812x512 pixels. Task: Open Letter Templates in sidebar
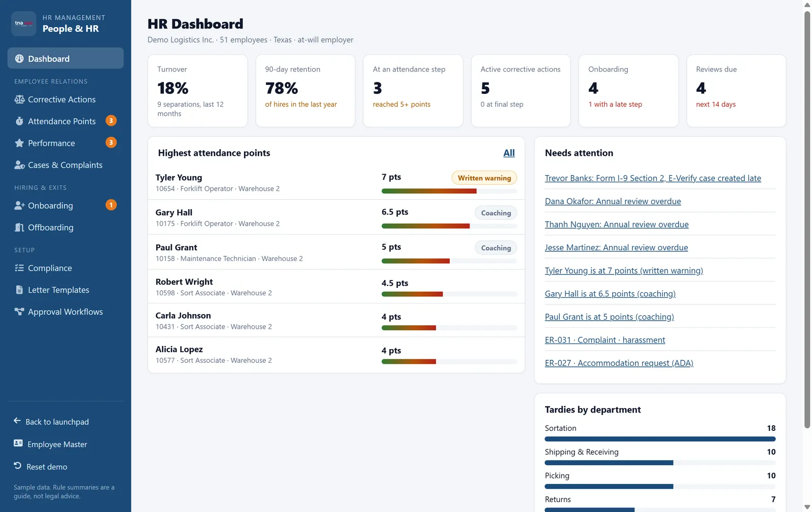click(x=65, y=290)
